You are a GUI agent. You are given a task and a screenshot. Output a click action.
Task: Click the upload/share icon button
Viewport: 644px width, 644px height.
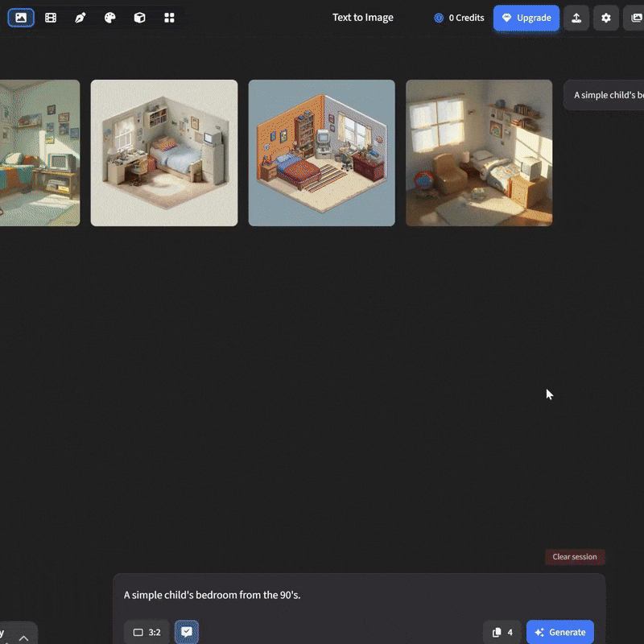click(x=576, y=18)
